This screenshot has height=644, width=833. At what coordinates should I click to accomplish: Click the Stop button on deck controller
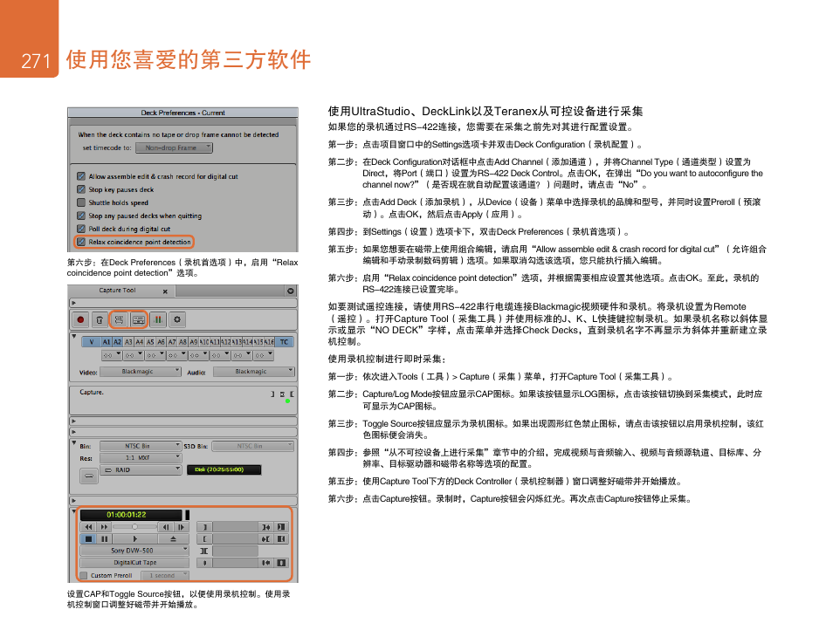pos(88,539)
